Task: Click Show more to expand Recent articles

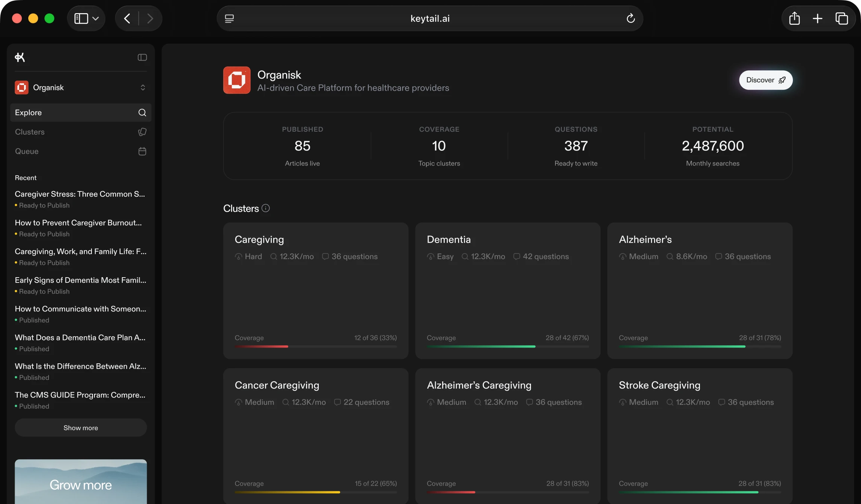Action: coord(80,428)
